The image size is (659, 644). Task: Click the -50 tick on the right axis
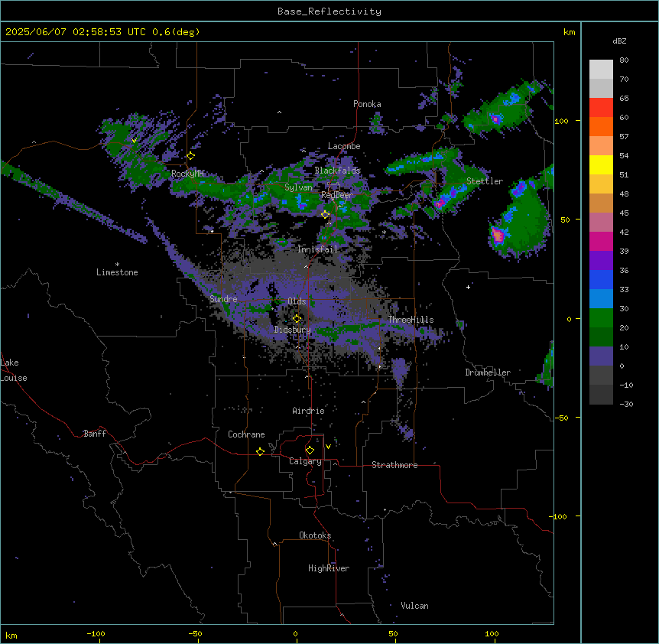click(x=561, y=418)
